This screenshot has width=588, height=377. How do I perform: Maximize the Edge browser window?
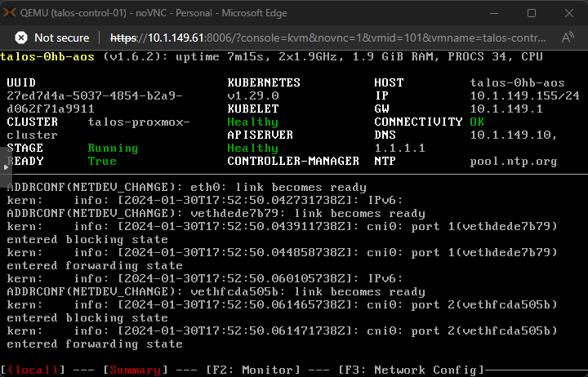532,13
